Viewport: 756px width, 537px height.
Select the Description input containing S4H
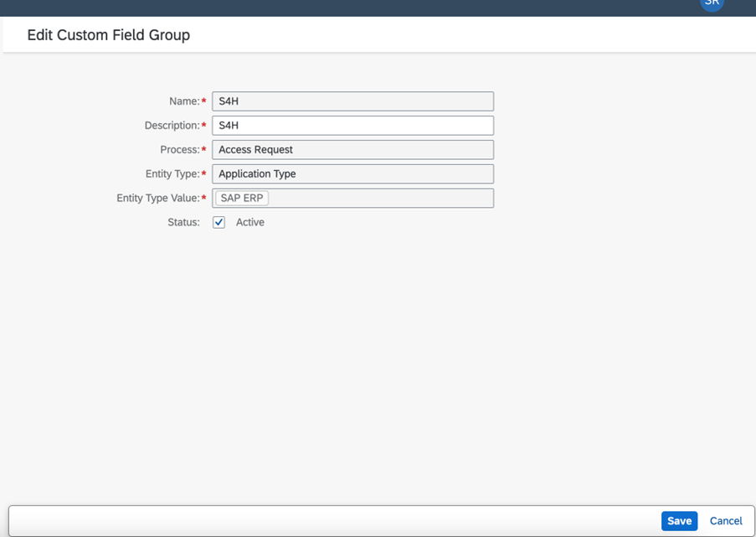pos(352,125)
